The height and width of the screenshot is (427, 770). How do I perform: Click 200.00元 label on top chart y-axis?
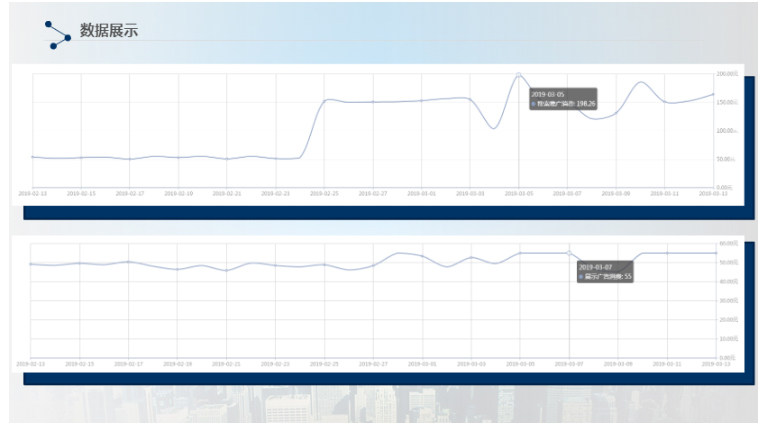(728, 74)
